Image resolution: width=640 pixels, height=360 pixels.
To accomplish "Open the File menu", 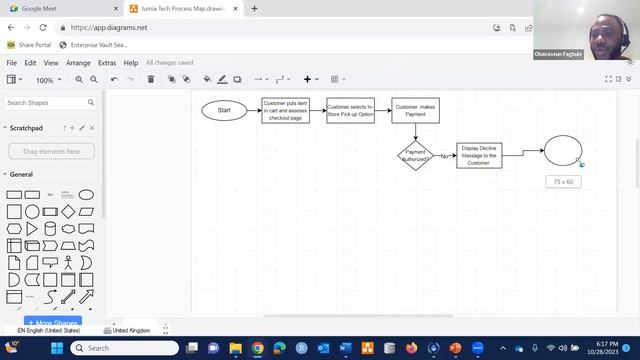I will [x=12, y=63].
